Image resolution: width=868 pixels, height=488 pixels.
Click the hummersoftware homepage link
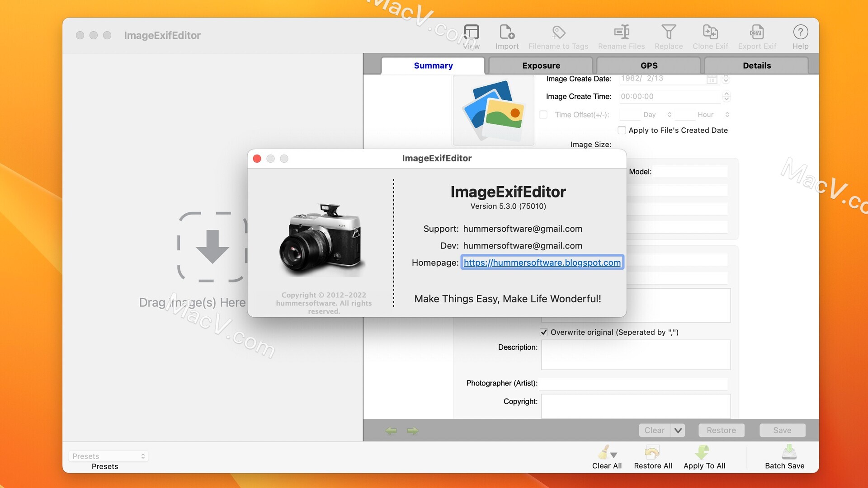(542, 262)
